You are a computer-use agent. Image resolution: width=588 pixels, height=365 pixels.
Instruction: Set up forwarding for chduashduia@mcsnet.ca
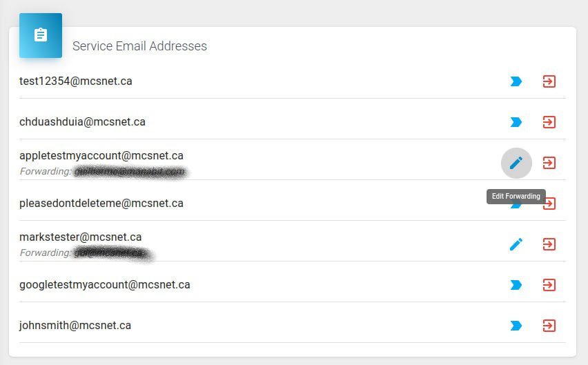[x=516, y=122]
